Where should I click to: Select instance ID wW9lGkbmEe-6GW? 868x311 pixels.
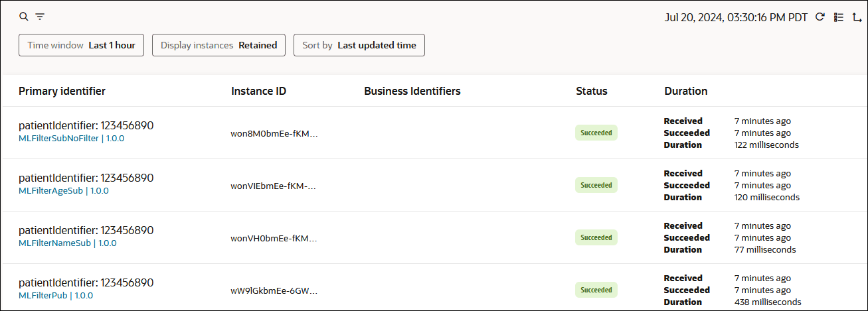(x=274, y=290)
